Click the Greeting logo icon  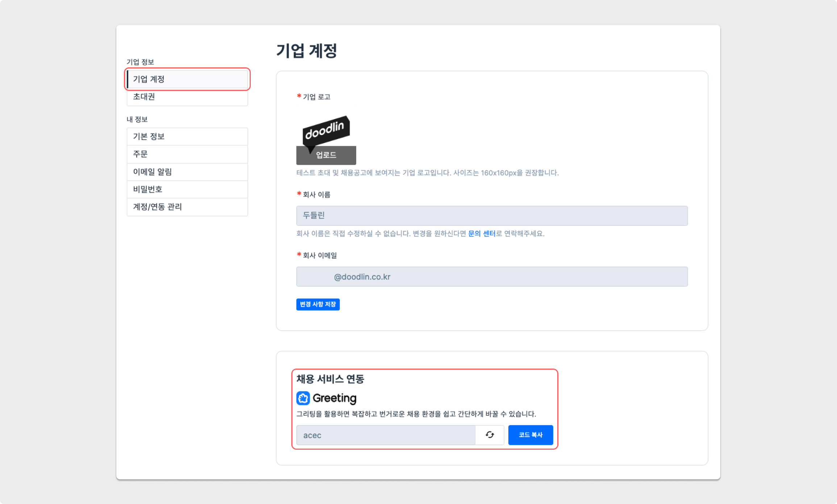point(303,398)
